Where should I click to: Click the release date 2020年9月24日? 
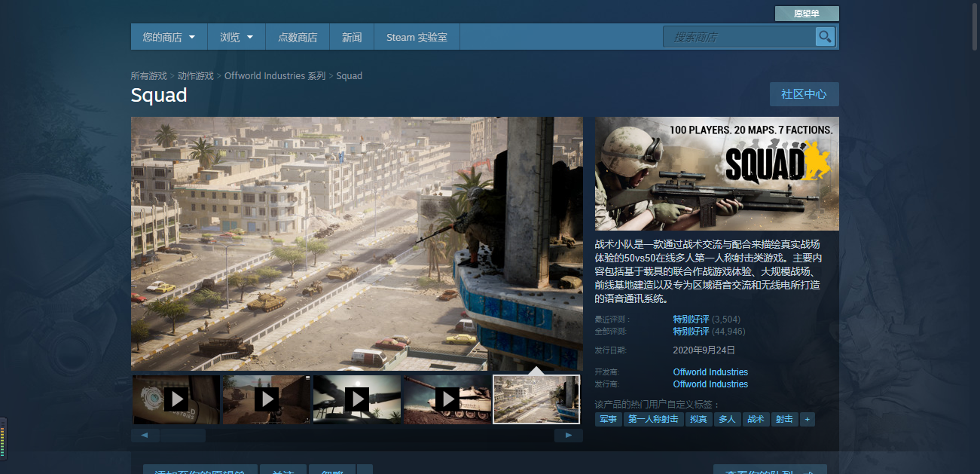point(704,350)
